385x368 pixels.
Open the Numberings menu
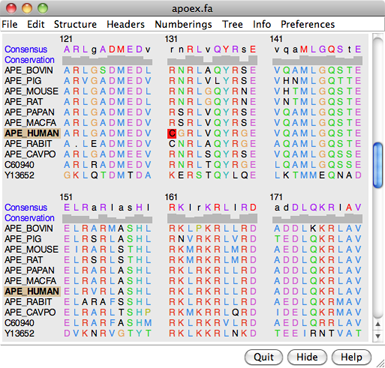(x=183, y=24)
